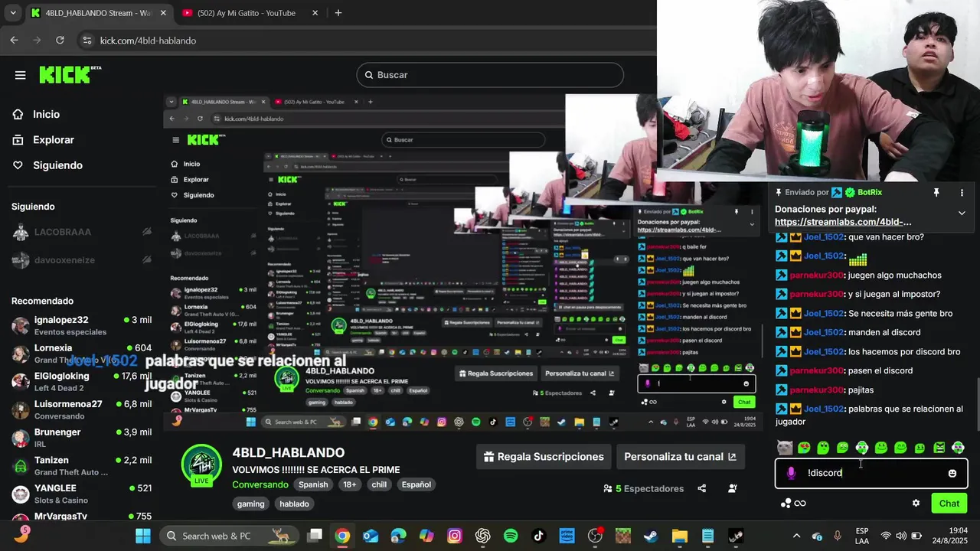Viewport: 980px width, 551px height.
Task: Click the Buscar search field
Action: [x=490, y=75]
